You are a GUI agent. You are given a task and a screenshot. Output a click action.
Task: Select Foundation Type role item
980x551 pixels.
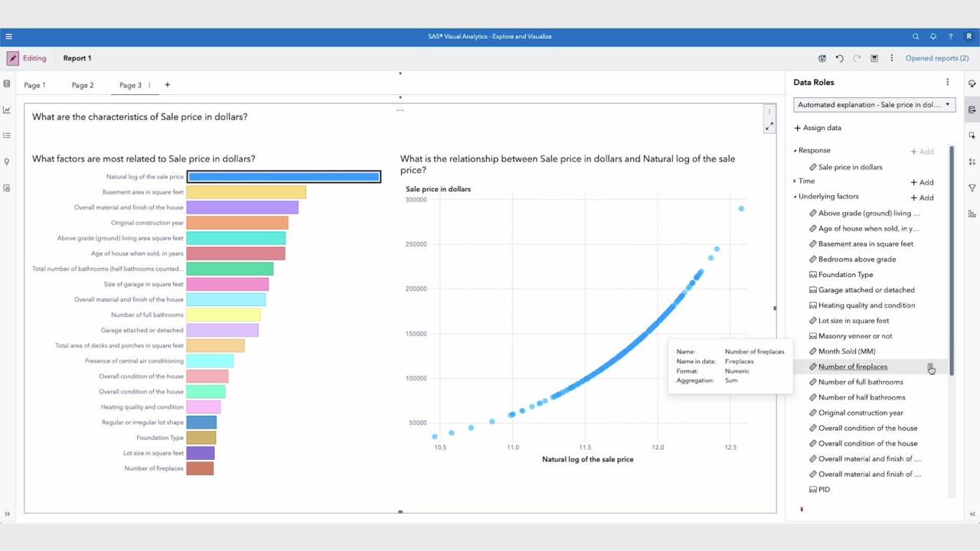pos(845,275)
